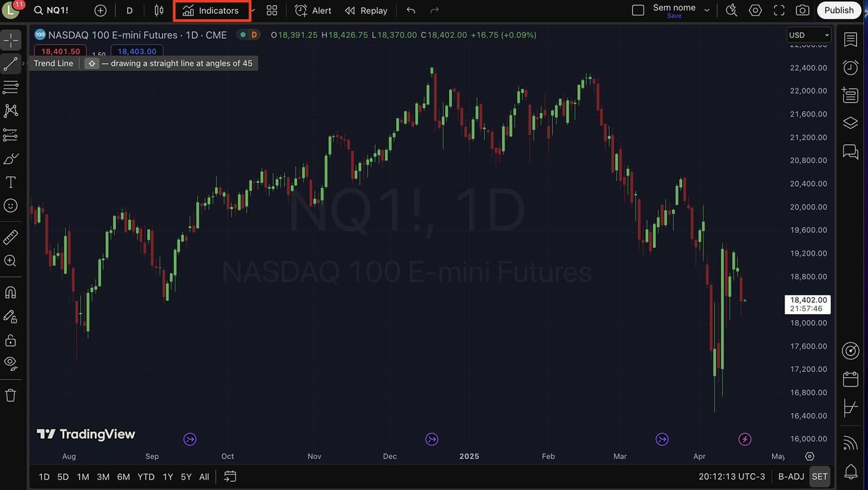Open quick search in the top bar
This screenshot has width=868, height=490.
click(x=731, y=10)
